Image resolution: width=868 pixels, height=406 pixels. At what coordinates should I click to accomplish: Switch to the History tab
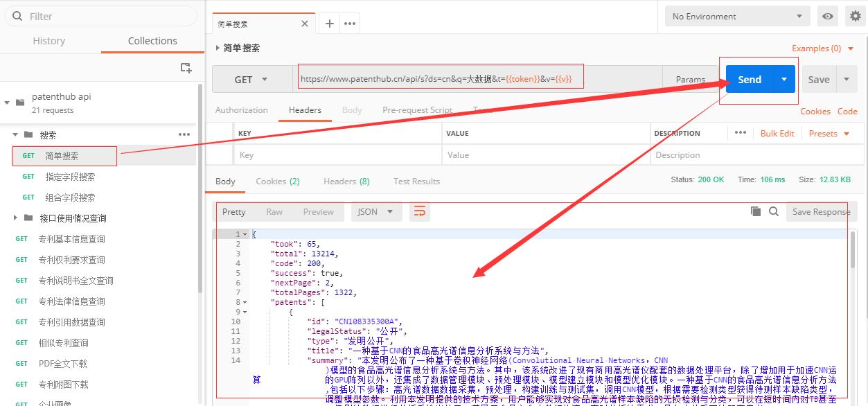point(48,41)
